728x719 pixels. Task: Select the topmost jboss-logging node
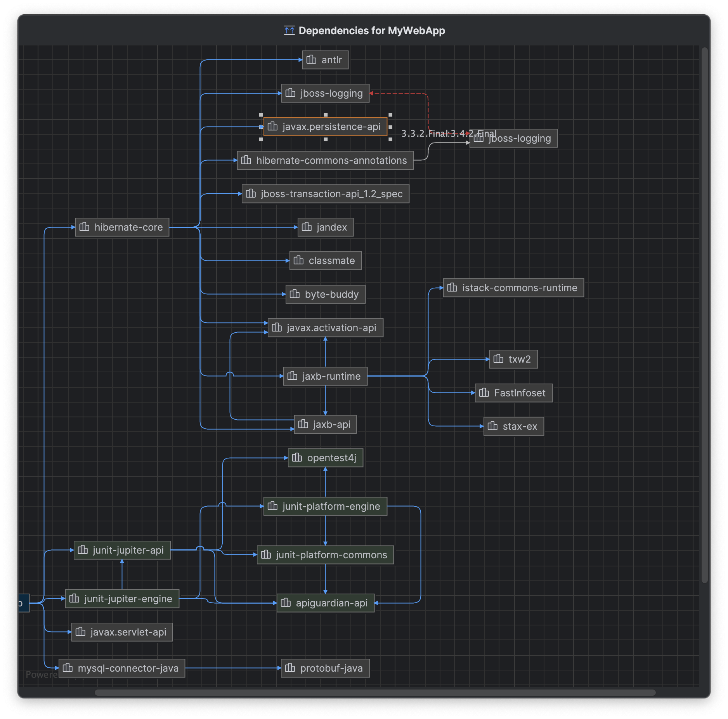(325, 93)
